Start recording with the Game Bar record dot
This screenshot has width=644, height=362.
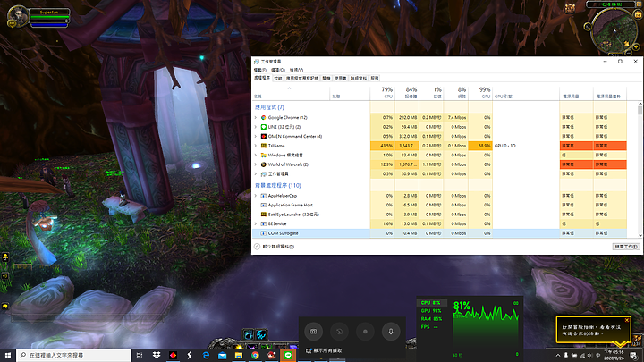pyautogui.click(x=365, y=332)
